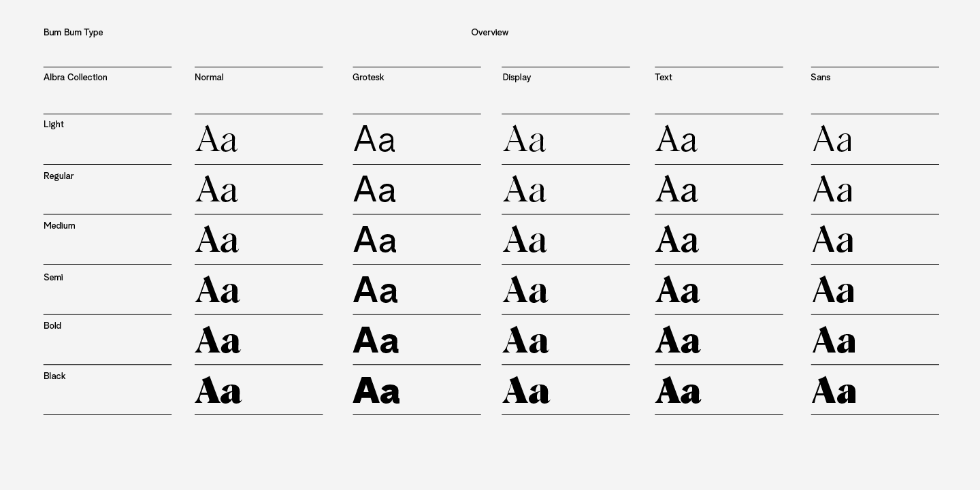
Task: Click the Normal Light Aa sample
Action: tap(216, 140)
